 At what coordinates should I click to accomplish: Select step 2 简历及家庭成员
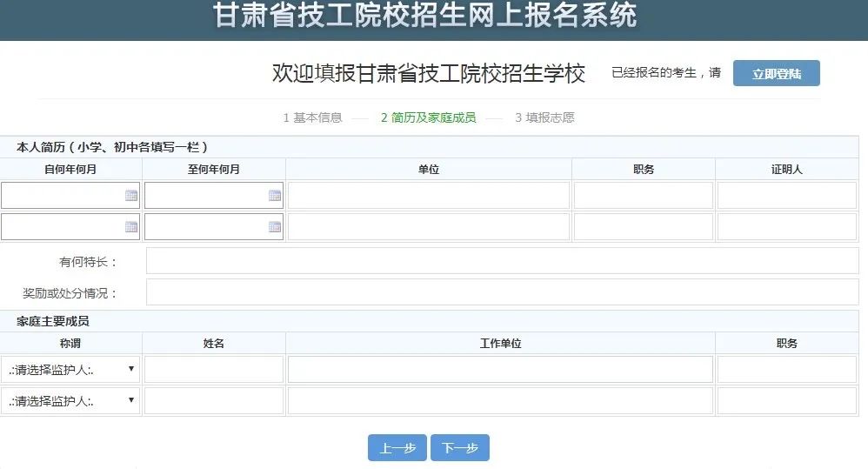[x=429, y=117]
